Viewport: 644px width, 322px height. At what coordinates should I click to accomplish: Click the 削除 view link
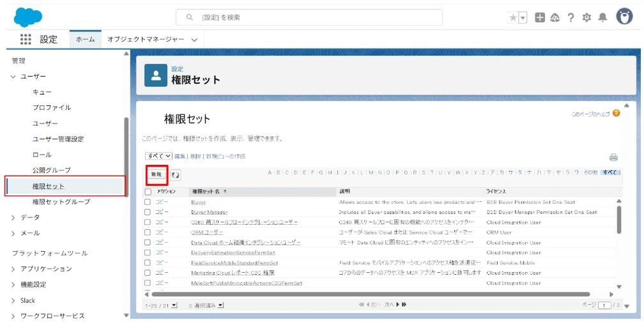click(195, 156)
